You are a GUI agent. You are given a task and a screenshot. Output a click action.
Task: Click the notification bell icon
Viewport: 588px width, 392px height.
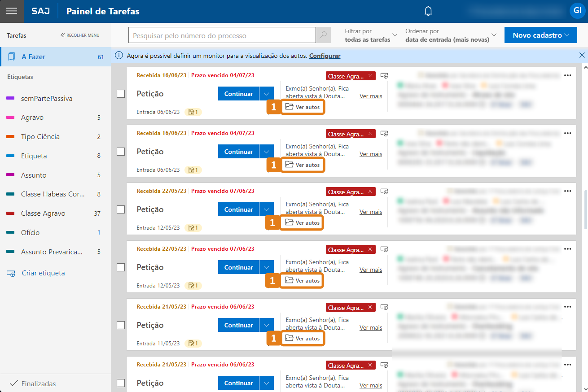[429, 11]
